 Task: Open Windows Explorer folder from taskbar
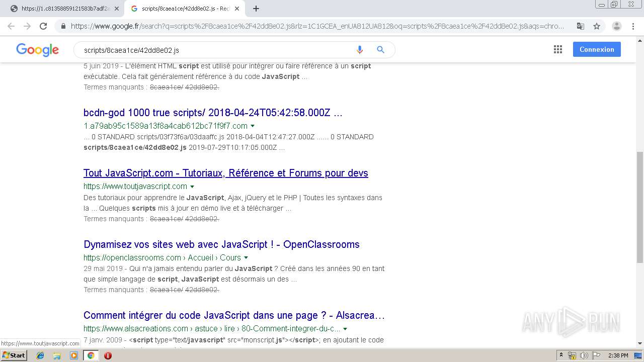click(57, 355)
